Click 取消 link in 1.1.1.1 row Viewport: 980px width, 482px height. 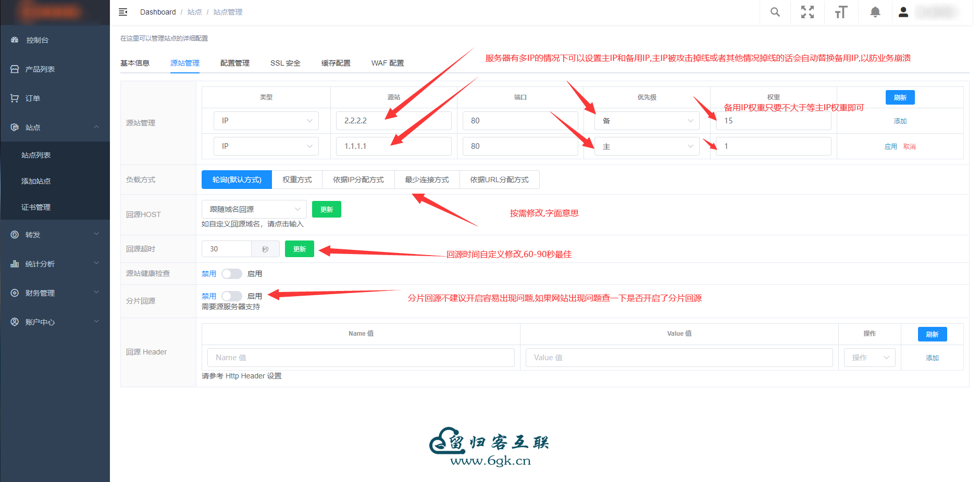(910, 146)
